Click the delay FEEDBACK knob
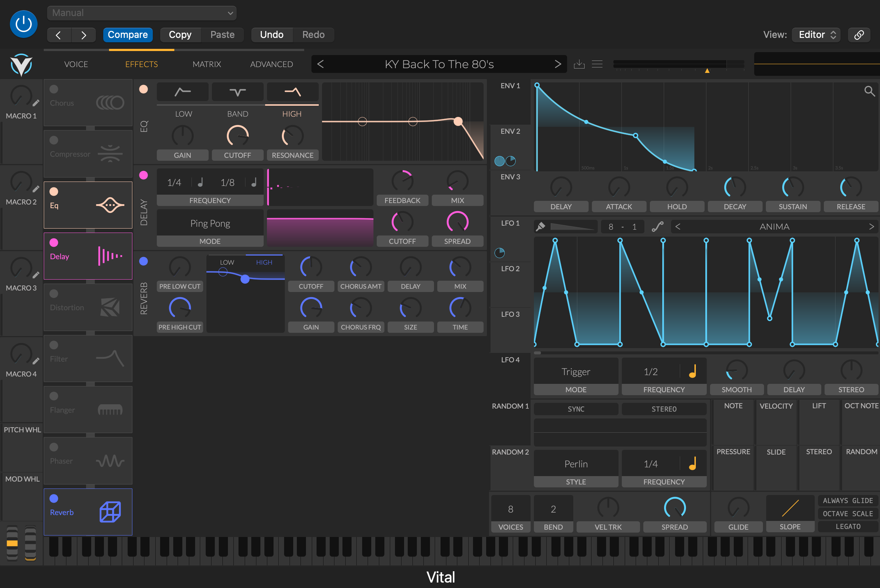The height and width of the screenshot is (588, 880). 402,182
